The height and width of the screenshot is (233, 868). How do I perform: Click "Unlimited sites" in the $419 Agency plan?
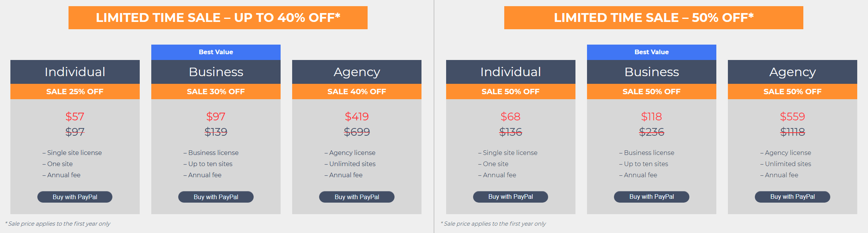(x=352, y=164)
